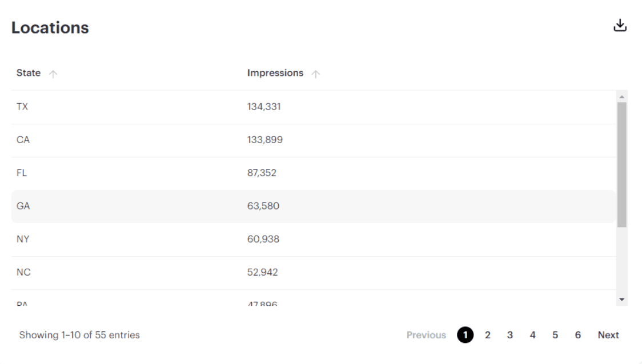Select the highlighted GA row
Image resolution: width=642 pixels, height=364 pixels.
click(23, 206)
